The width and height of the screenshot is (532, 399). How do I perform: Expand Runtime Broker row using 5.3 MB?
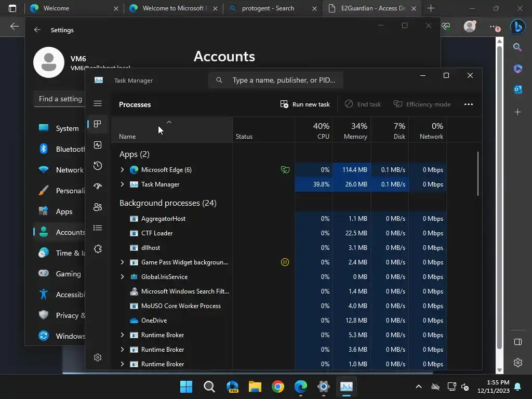click(x=122, y=335)
